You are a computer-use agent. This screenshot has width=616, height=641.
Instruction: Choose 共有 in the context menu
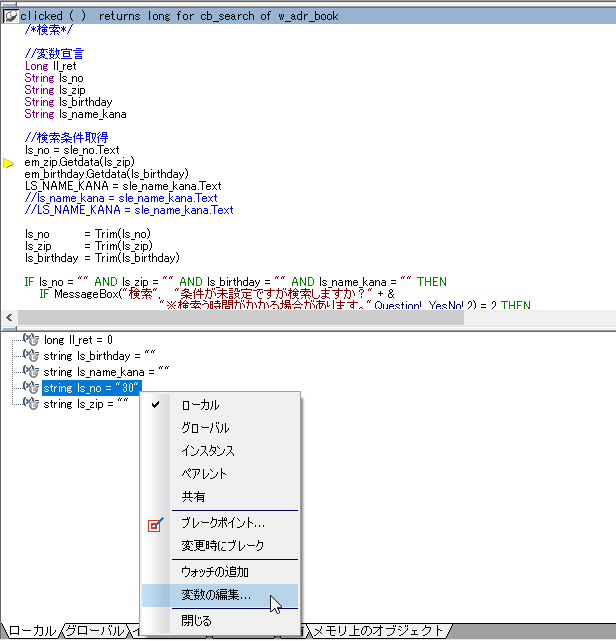click(193, 497)
